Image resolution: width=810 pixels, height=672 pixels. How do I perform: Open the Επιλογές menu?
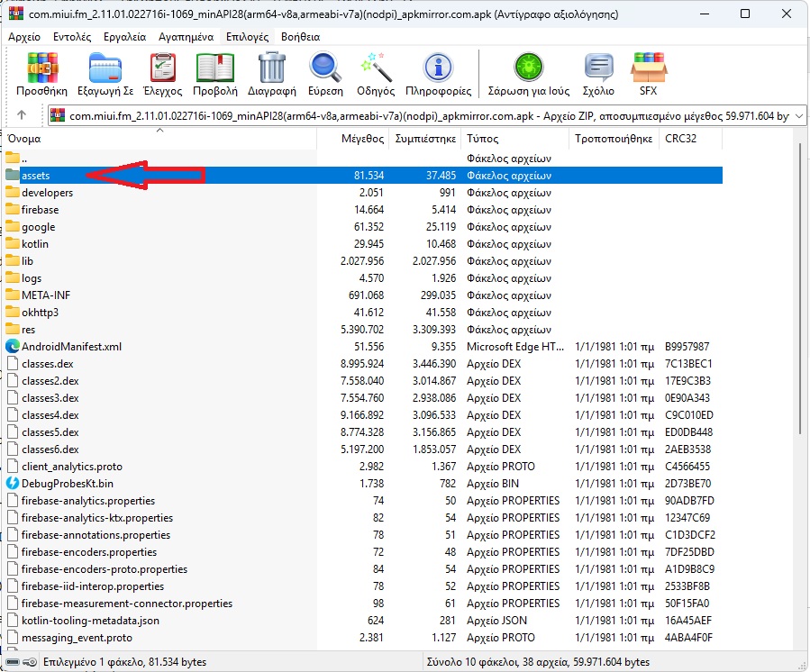pyautogui.click(x=248, y=37)
